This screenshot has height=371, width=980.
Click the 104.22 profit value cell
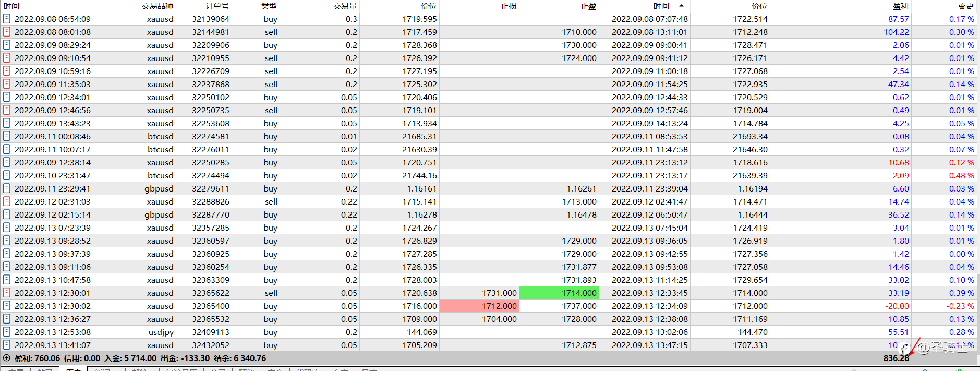pyautogui.click(x=896, y=32)
